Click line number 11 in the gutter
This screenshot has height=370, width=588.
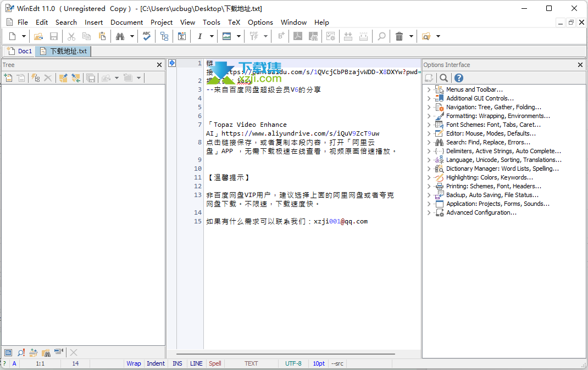tap(198, 177)
